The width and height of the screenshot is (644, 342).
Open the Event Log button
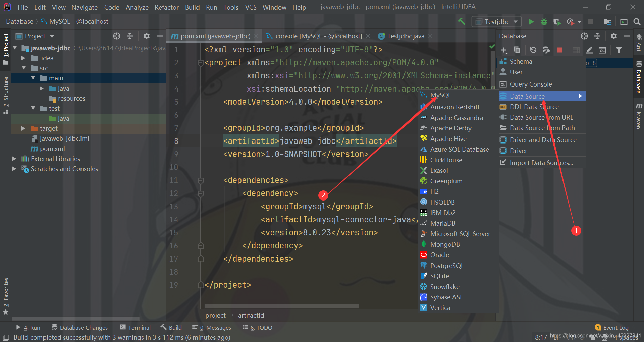[x=612, y=328]
